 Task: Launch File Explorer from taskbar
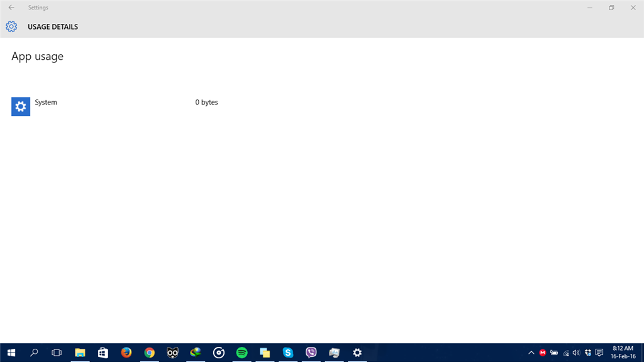click(80, 353)
